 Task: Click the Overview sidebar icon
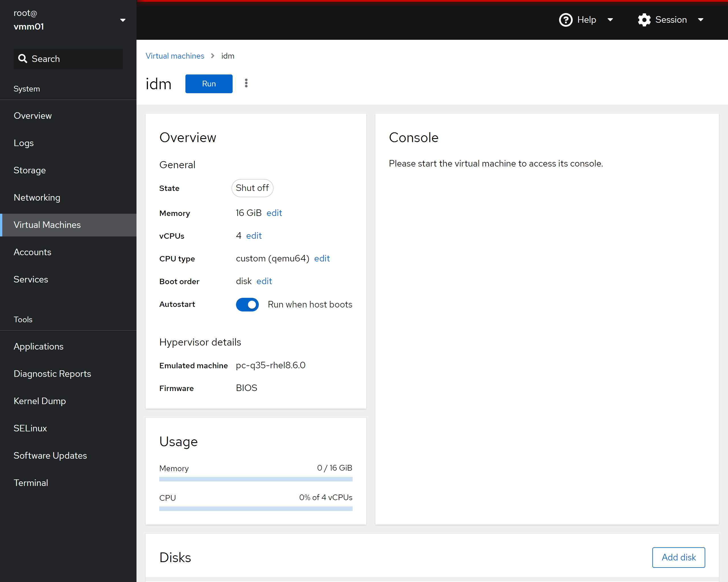pyautogui.click(x=32, y=116)
